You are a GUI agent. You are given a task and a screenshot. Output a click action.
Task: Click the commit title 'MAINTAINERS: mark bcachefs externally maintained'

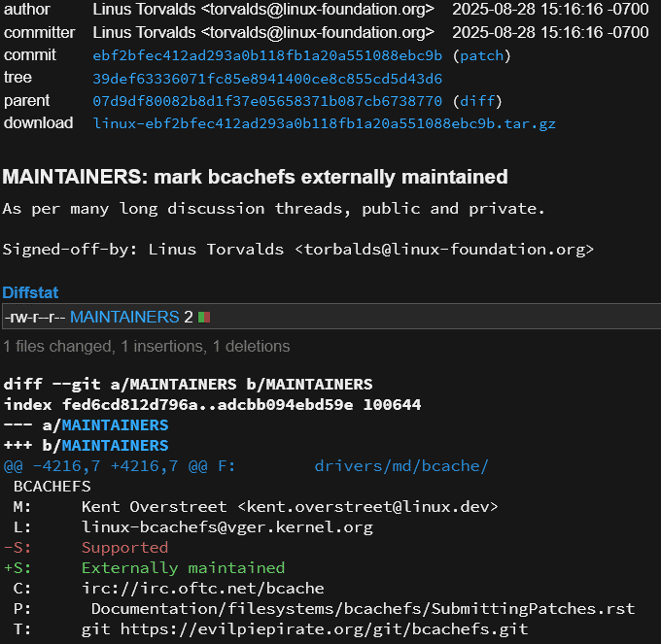click(x=255, y=177)
